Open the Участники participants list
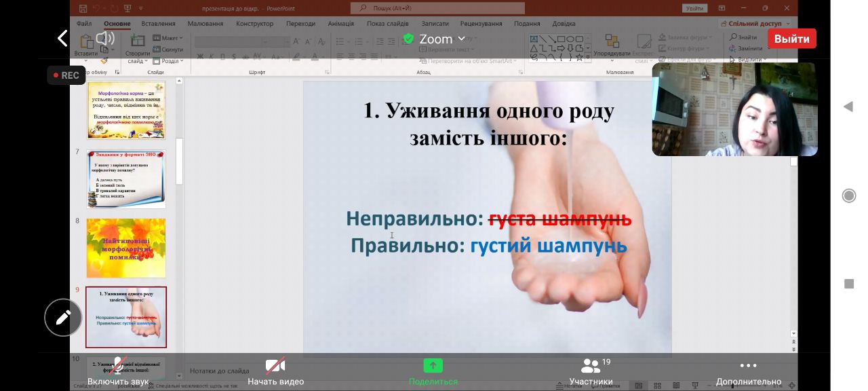The image size is (868, 391). pos(591,372)
